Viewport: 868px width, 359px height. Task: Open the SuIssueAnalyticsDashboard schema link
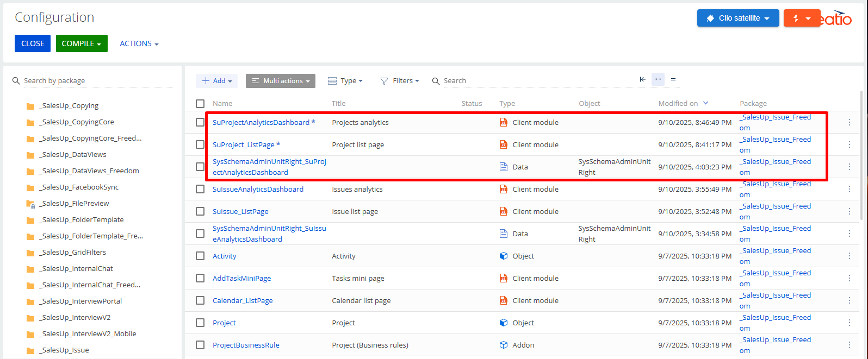(258, 189)
